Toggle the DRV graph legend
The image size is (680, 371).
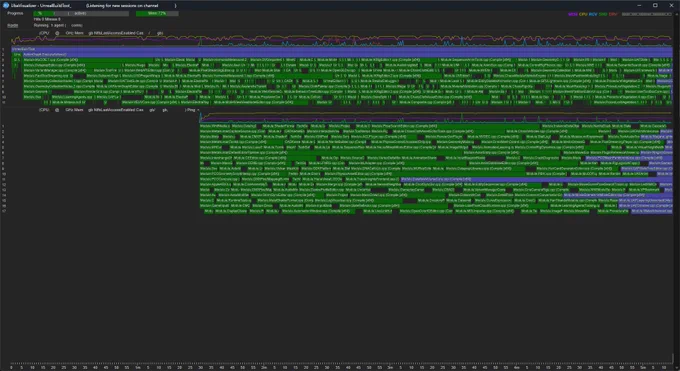[x=613, y=14]
